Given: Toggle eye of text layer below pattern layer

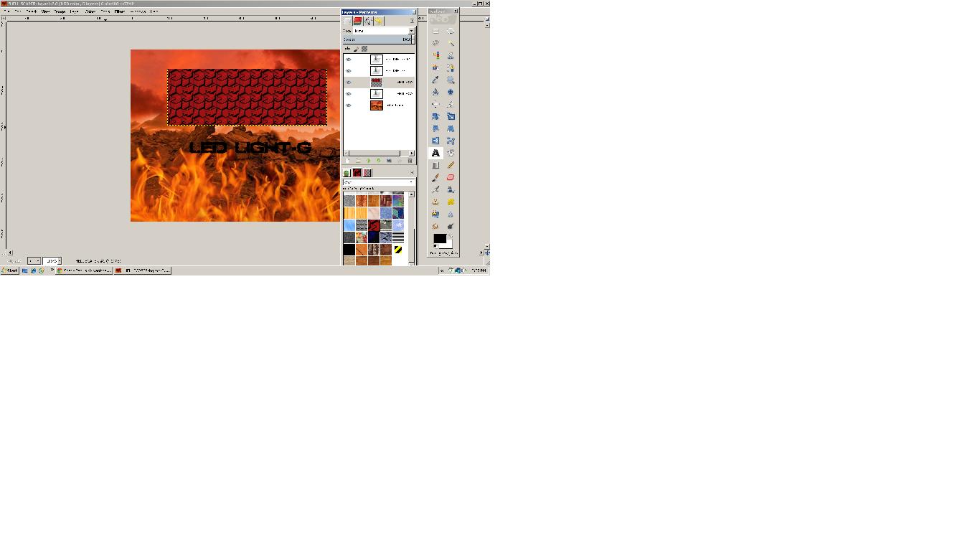Looking at the screenshot, I should (349, 94).
